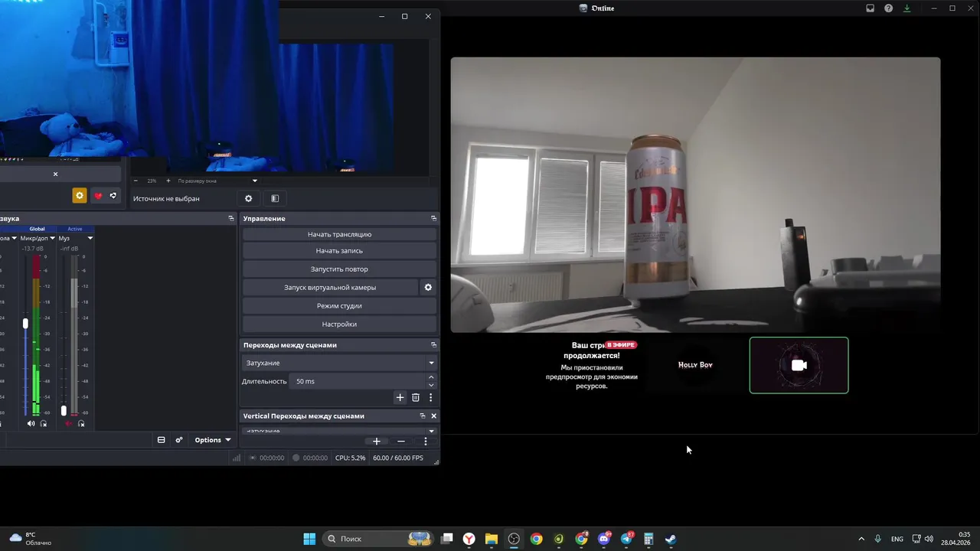
Task: Open vertical transitions three-dot menu
Action: click(x=426, y=441)
